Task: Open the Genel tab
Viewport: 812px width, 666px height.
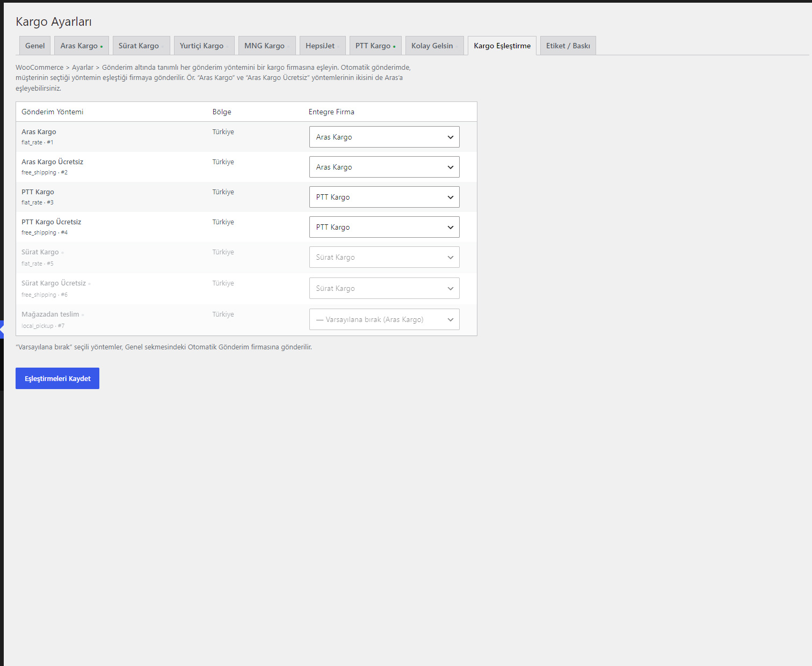Action: [x=35, y=46]
